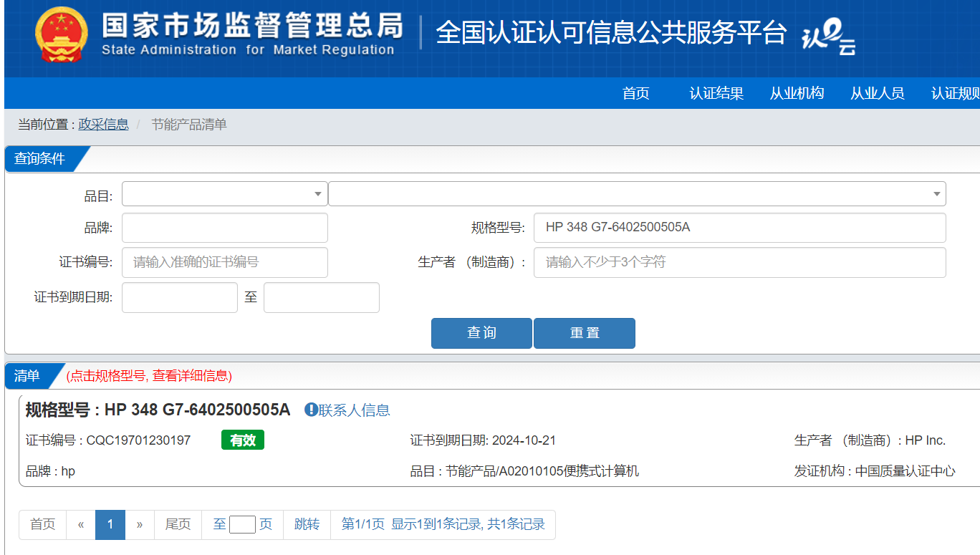This screenshot has height=555, width=980.
Task: Click the 认e云 logo icon
Action: [829, 37]
